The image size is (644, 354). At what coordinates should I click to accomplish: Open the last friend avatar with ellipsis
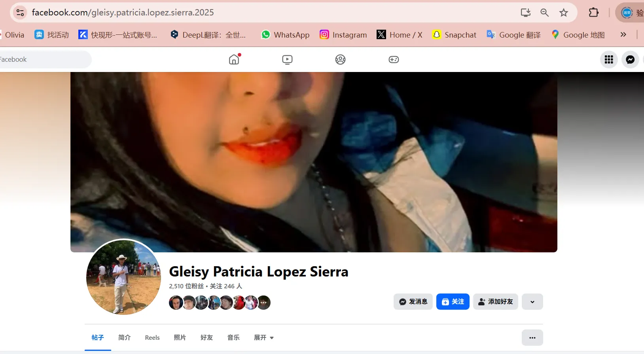click(264, 303)
